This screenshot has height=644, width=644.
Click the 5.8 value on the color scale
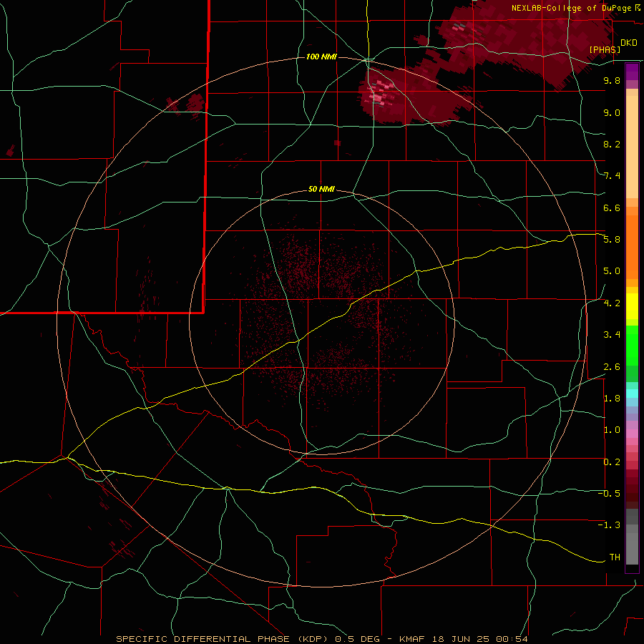612,240
